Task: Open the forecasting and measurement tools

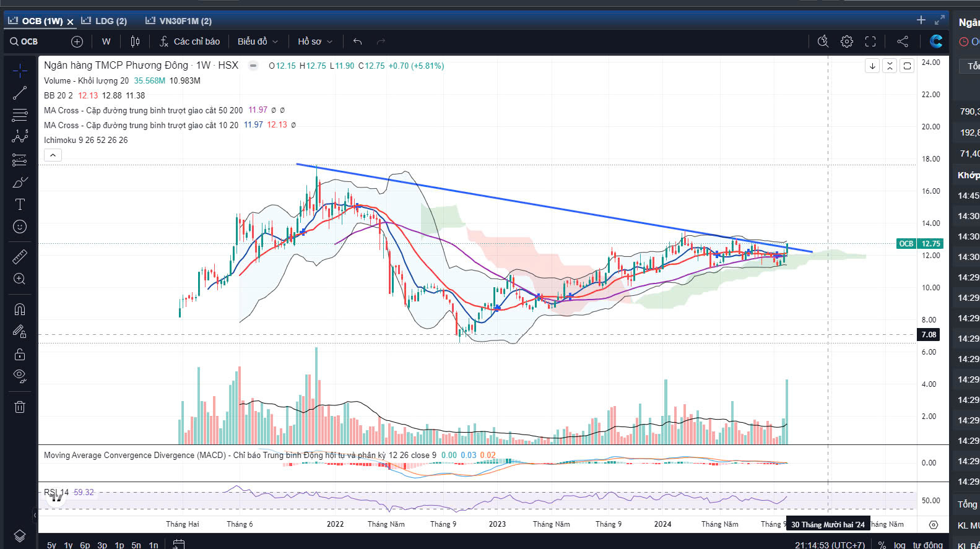Action: pos(20,160)
